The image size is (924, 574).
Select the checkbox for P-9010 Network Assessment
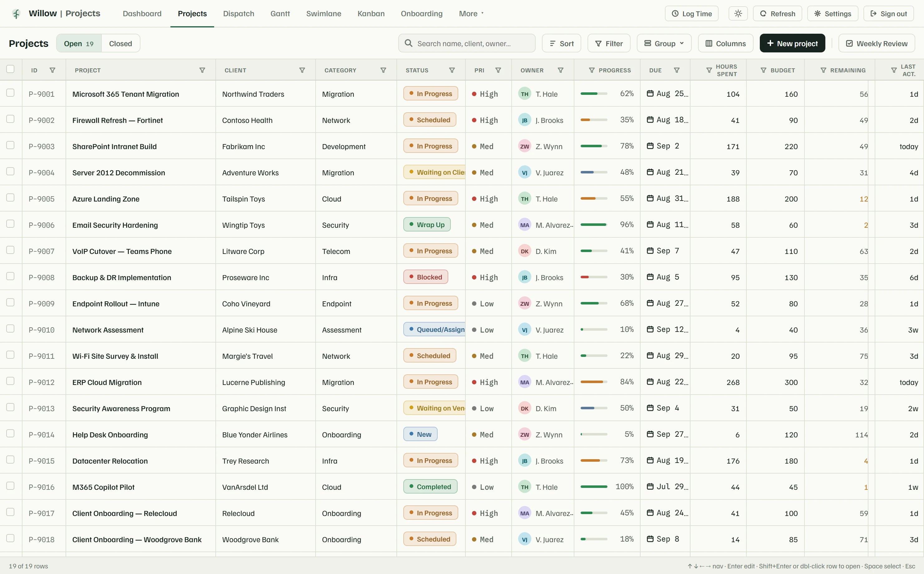(x=10, y=329)
